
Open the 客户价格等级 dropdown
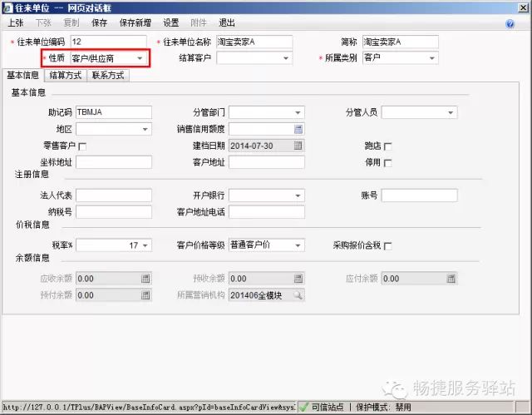[x=298, y=245]
